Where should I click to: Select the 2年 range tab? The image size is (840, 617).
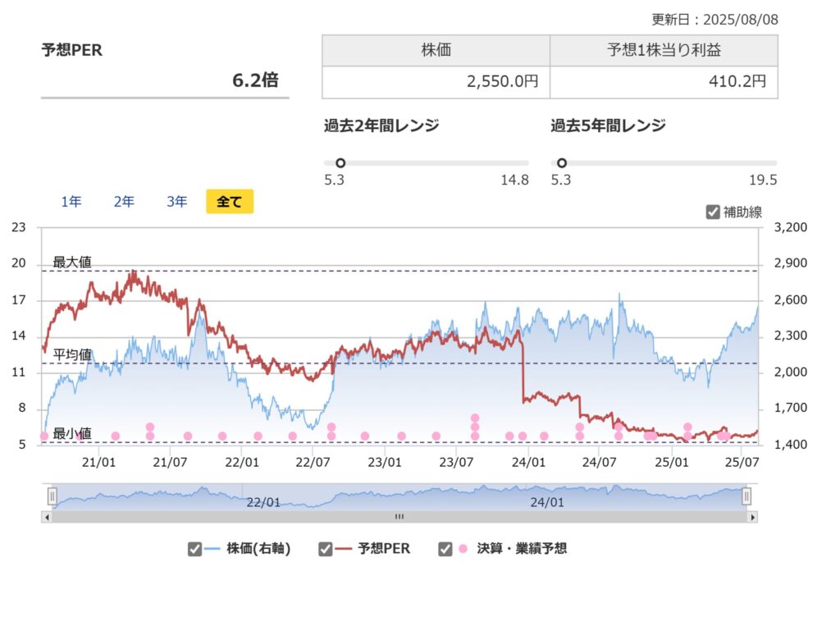(x=124, y=201)
